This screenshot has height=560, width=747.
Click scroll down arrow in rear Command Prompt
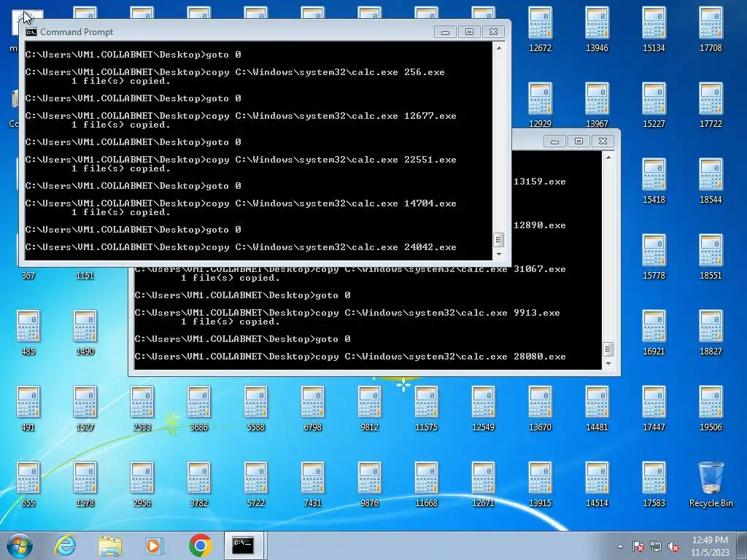608,364
